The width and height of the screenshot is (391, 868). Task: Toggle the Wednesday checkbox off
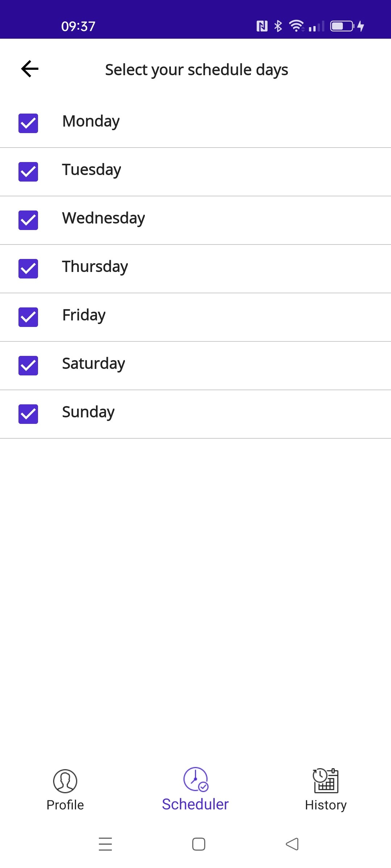point(28,220)
